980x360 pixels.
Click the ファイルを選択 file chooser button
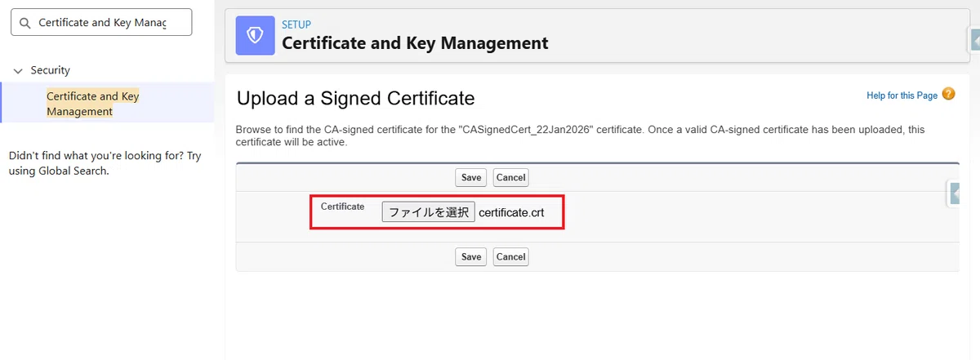click(x=428, y=212)
